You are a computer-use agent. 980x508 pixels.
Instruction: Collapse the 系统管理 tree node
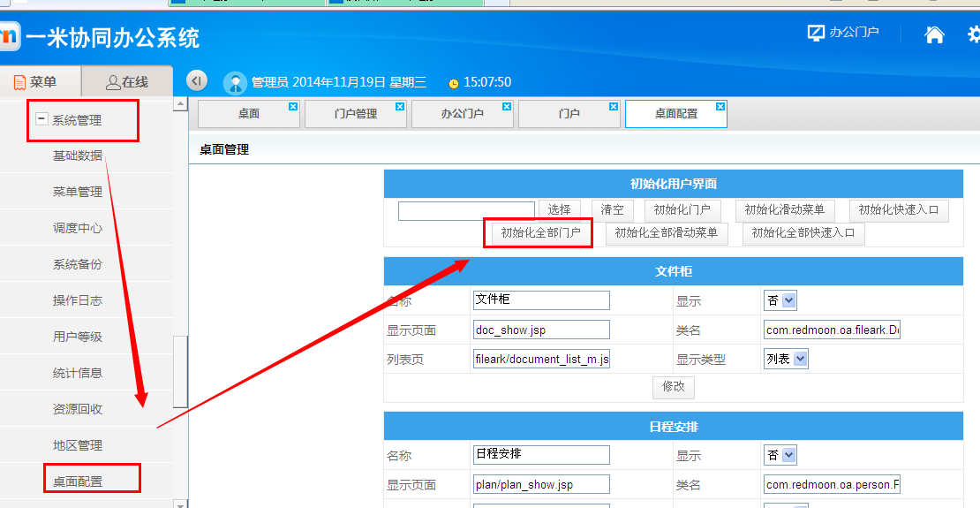coord(41,119)
